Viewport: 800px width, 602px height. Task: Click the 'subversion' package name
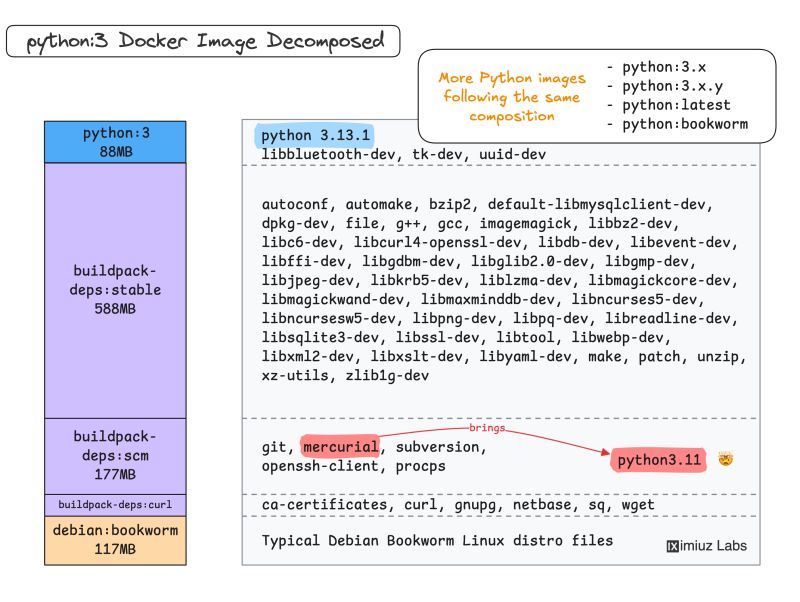(437, 447)
